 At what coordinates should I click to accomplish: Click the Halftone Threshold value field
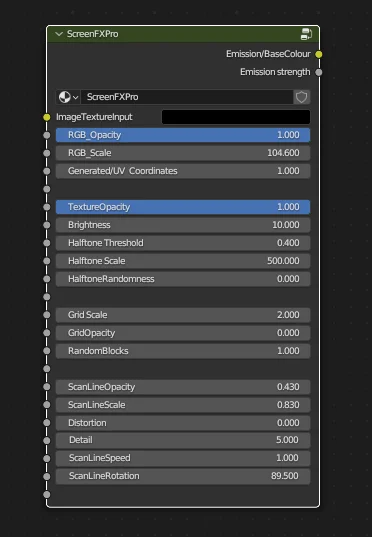click(183, 243)
